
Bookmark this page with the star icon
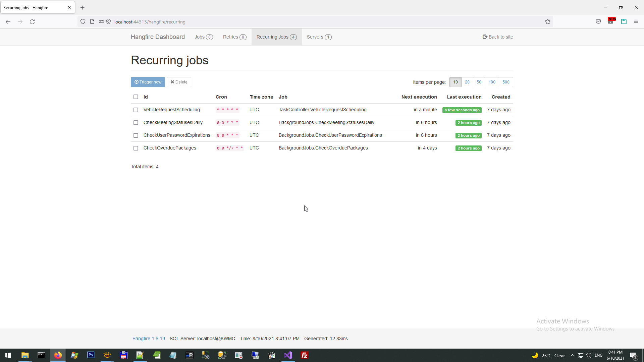click(548, 22)
